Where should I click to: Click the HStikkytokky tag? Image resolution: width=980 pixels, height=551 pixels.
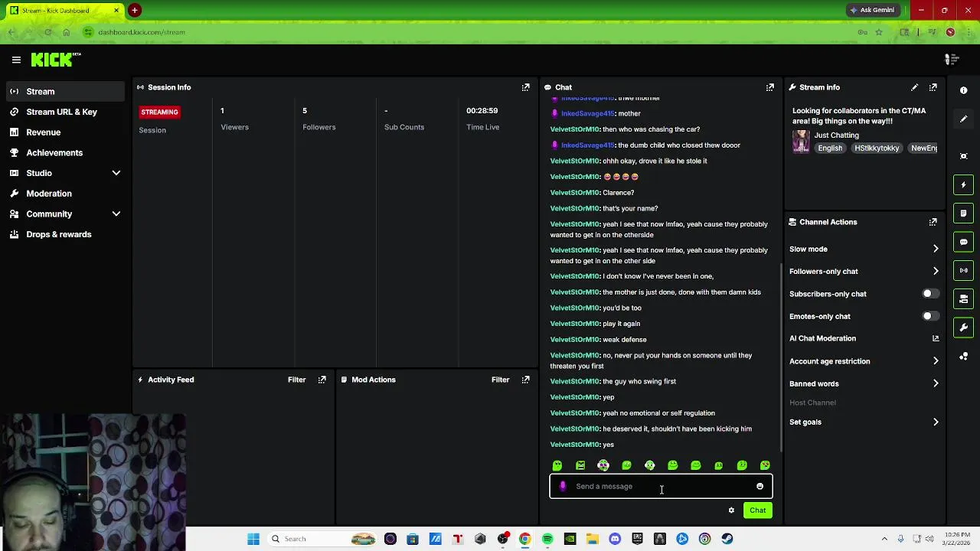tap(877, 148)
